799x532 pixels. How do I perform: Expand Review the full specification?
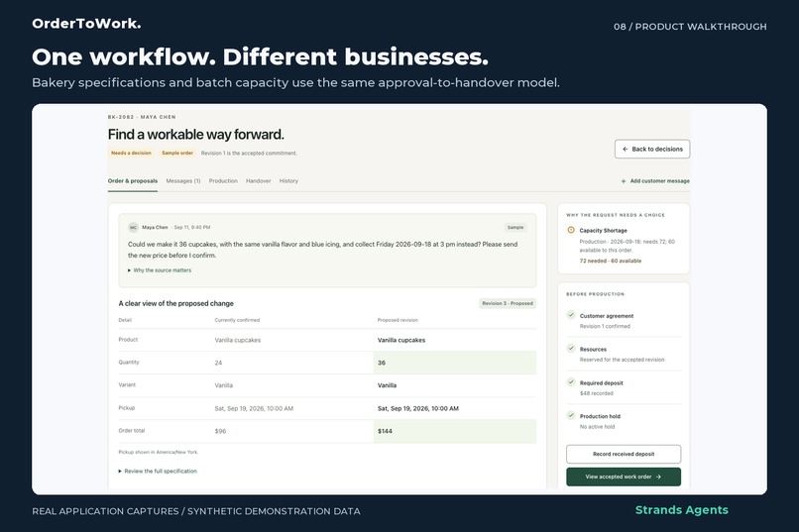pos(158,471)
